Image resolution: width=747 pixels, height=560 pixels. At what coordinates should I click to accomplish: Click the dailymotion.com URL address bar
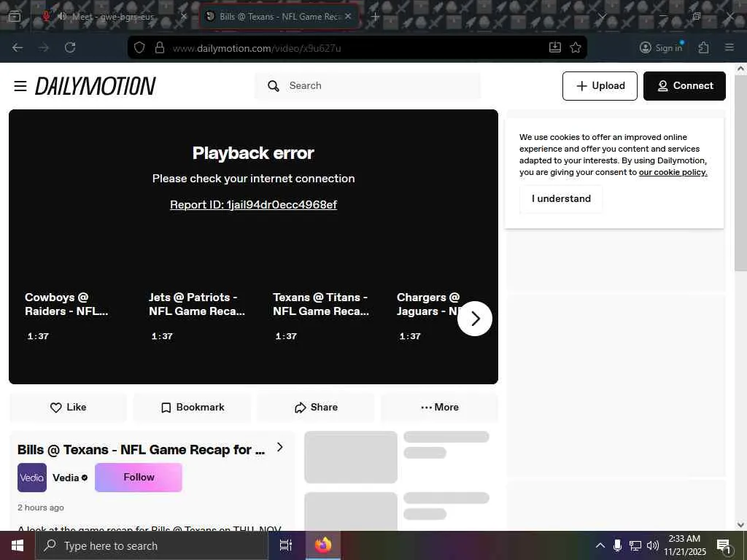tap(357, 47)
